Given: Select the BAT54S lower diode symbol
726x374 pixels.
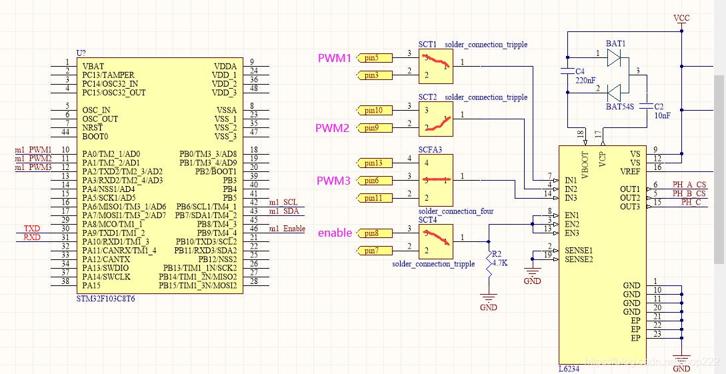Looking at the screenshot, I should [x=614, y=92].
